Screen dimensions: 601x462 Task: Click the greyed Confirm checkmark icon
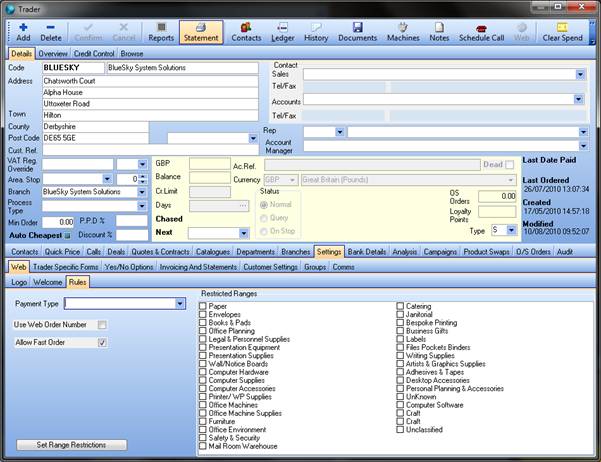pos(88,27)
